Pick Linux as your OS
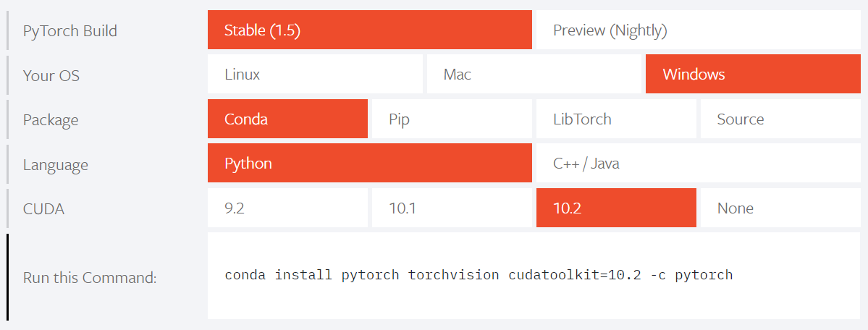The width and height of the screenshot is (868, 330). point(315,75)
